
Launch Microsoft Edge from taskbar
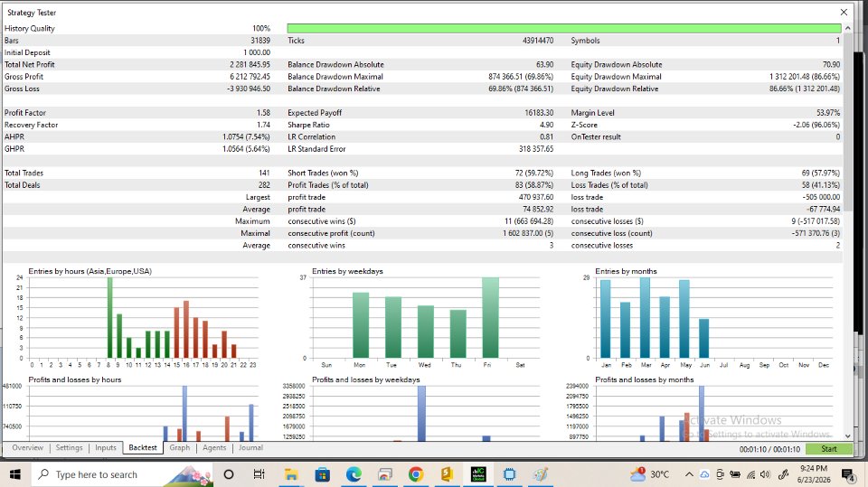click(x=354, y=474)
